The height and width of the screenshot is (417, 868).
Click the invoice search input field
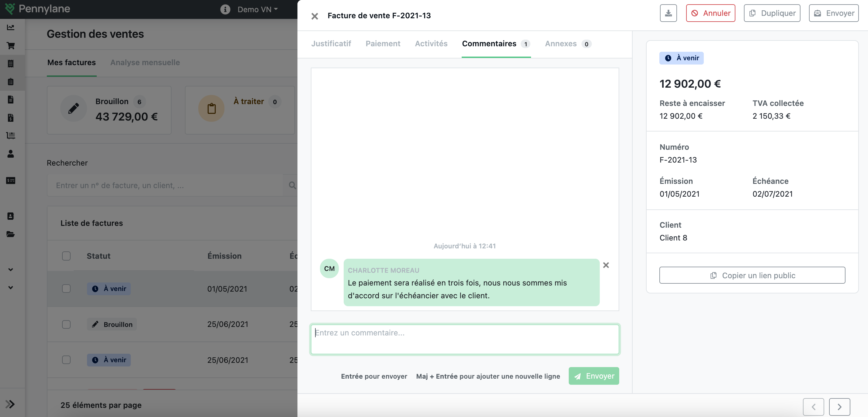coord(165,185)
